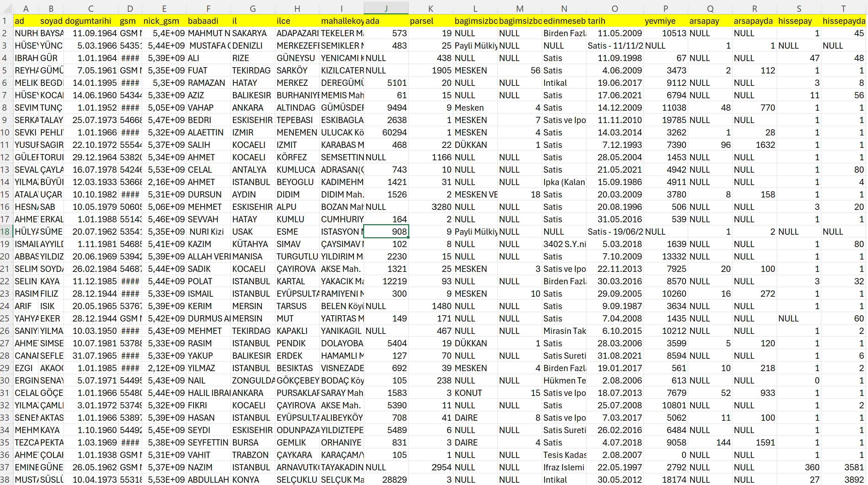Click the 'dogumtarihi' header cell

click(x=91, y=21)
